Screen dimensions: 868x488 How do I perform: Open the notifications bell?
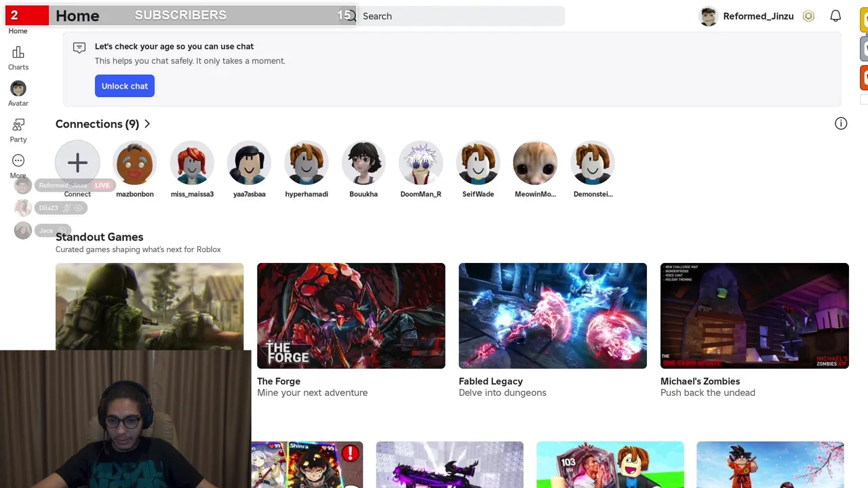835,16
